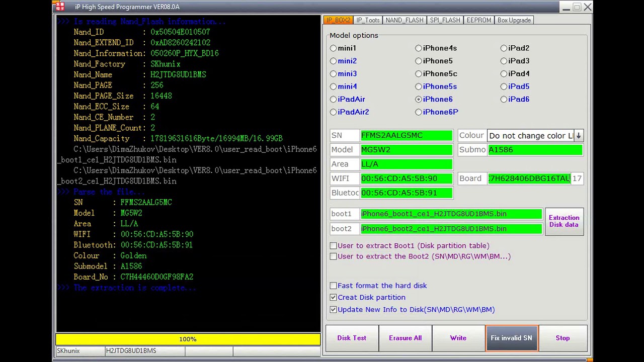Uncheck Creat Disk partition

[333, 298]
